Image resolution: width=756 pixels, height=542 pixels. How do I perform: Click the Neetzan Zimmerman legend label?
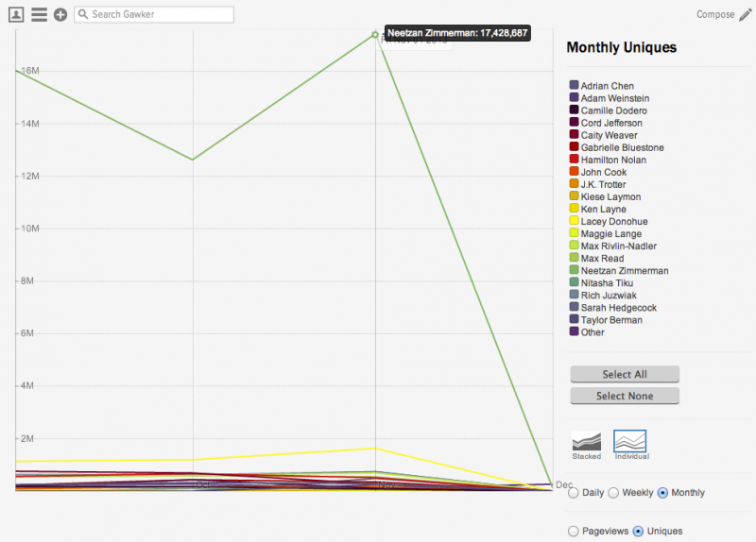point(625,271)
